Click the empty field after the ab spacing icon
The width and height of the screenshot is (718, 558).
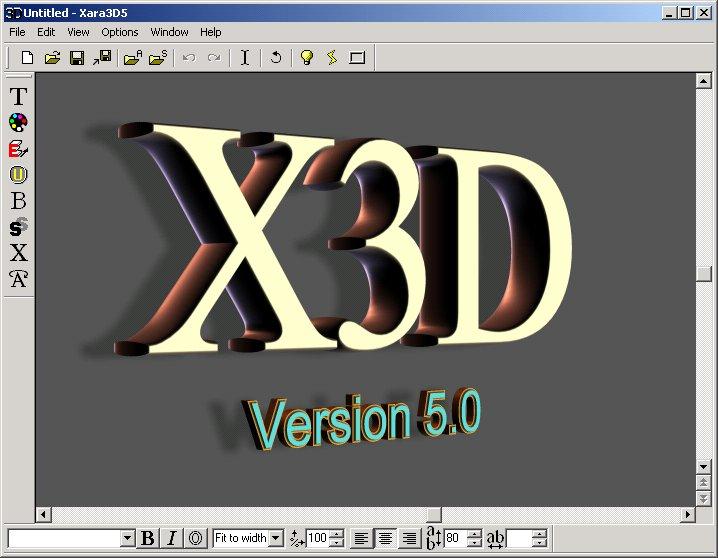coord(519,538)
